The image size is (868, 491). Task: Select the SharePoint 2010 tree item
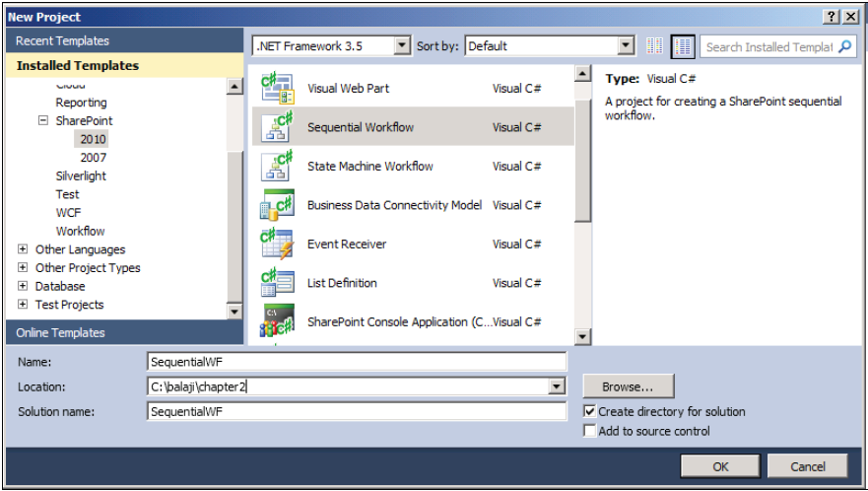(x=93, y=139)
